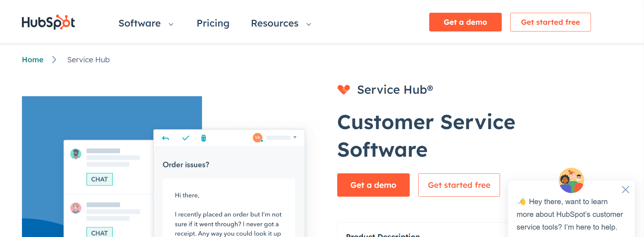Viewport: 644px width, 237px height.
Task: Open the assignee dropdown arrow in mockup
Action: (295, 137)
